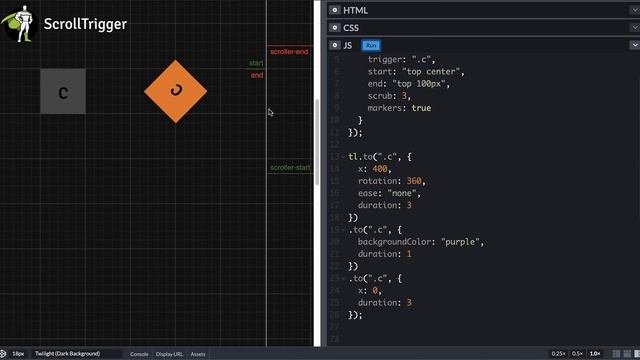The height and width of the screenshot is (360, 640).
Task: Click the ScrollTrigger title text
Action: (85, 24)
